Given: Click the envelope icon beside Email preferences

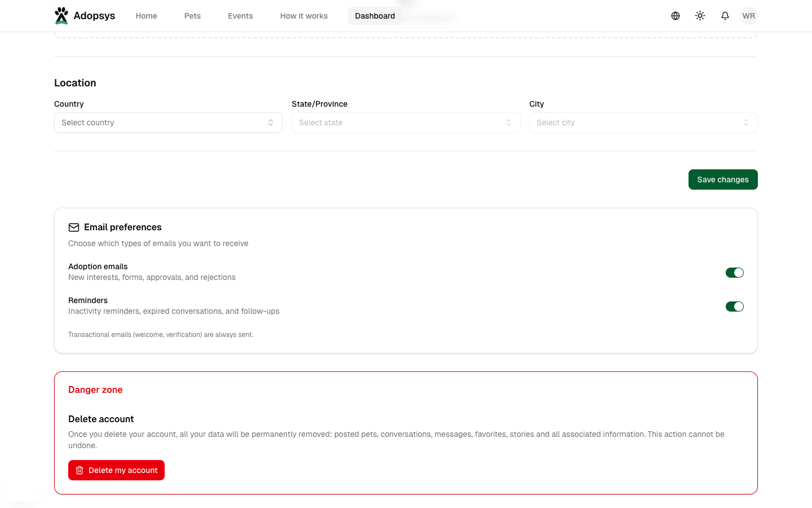Looking at the screenshot, I should pyautogui.click(x=73, y=227).
